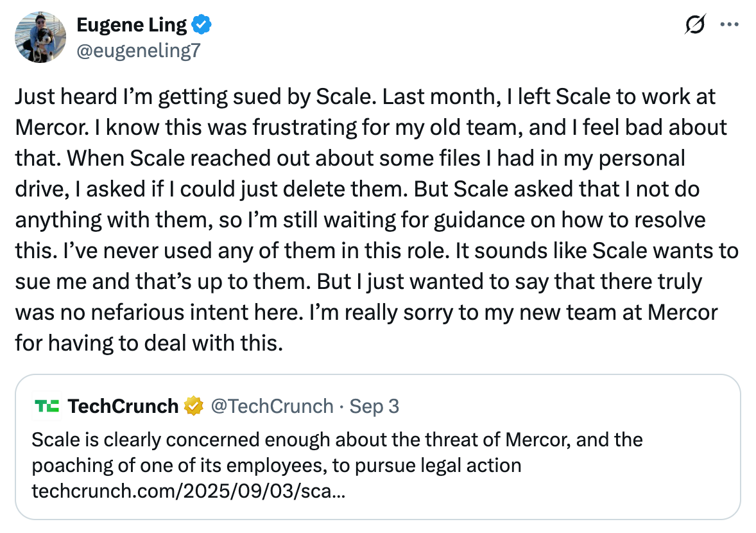
Task: Click the TechCrunch account name
Action: pos(123,406)
